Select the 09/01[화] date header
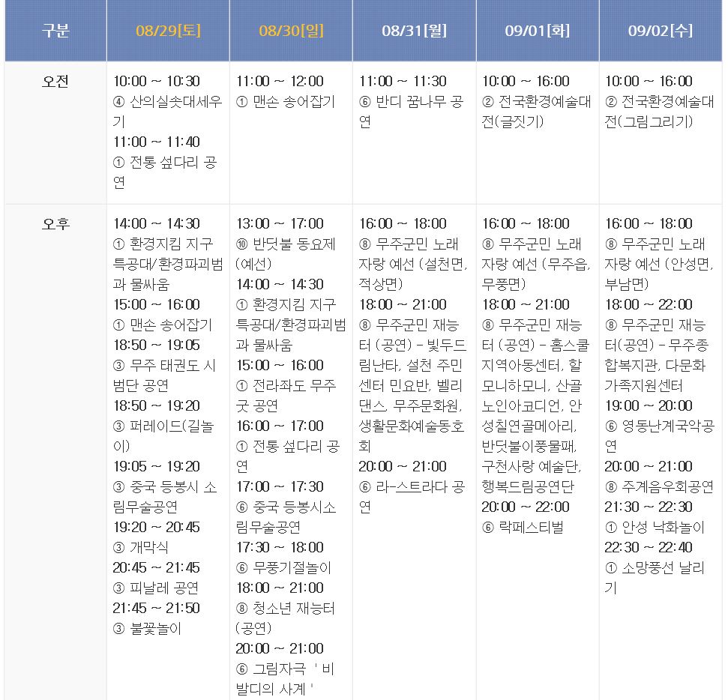 (x=537, y=31)
